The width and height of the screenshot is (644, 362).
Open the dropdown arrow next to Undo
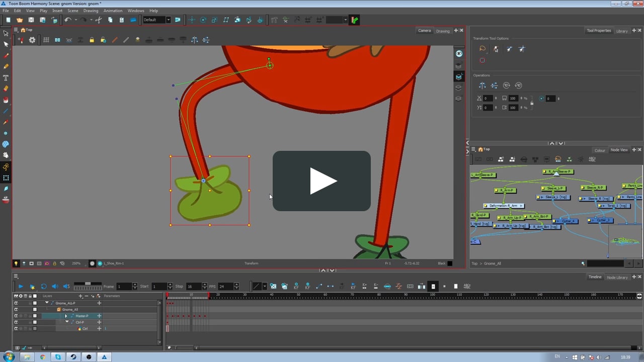click(75, 20)
